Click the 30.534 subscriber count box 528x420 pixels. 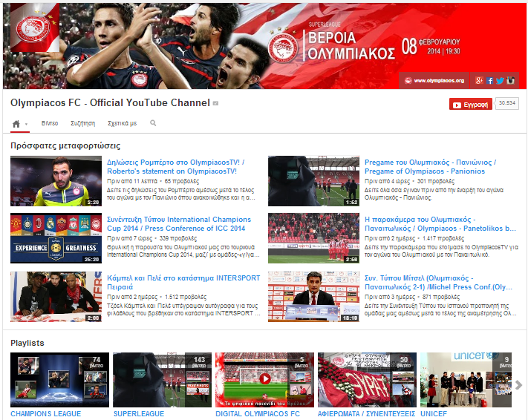pos(507,104)
